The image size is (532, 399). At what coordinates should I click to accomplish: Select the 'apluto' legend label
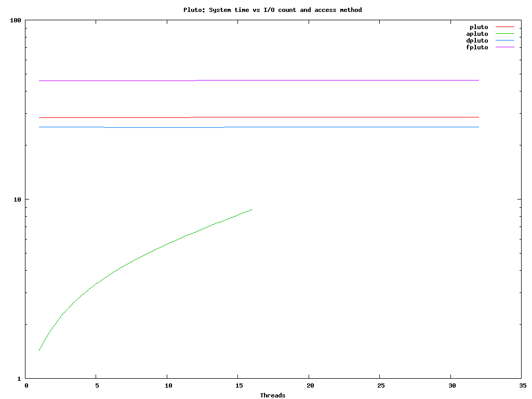coord(477,34)
